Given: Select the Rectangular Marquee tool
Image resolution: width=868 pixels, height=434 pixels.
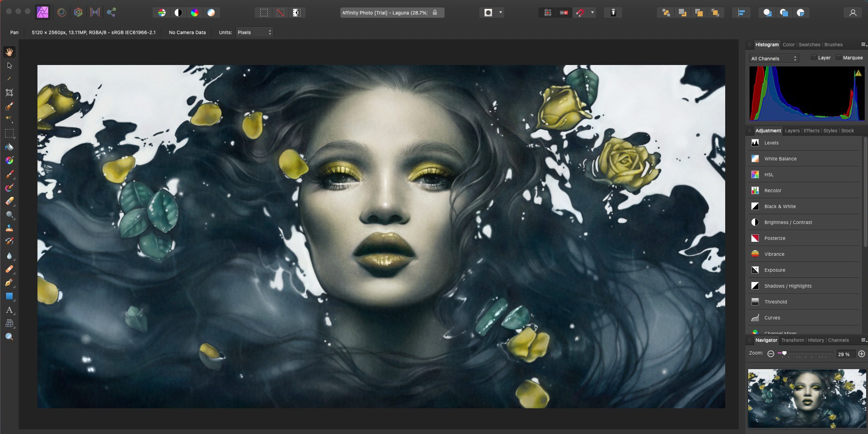Looking at the screenshot, I should pyautogui.click(x=9, y=133).
